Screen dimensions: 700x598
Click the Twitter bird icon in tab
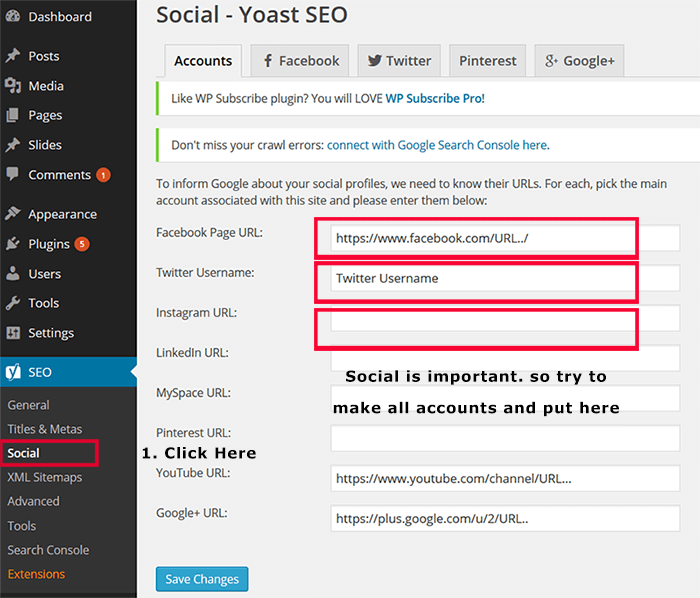375,61
